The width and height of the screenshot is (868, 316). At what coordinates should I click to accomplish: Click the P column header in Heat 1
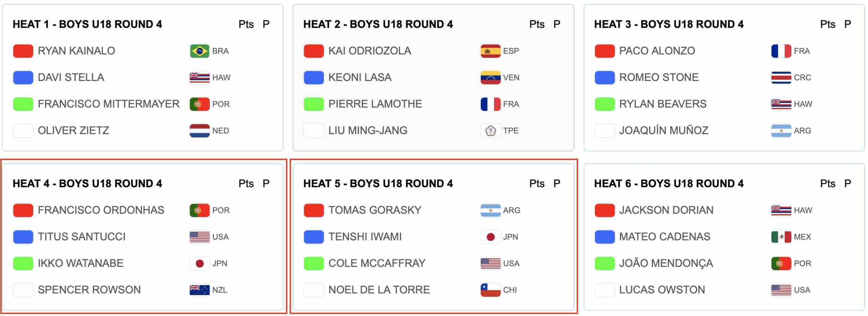pos(266,24)
